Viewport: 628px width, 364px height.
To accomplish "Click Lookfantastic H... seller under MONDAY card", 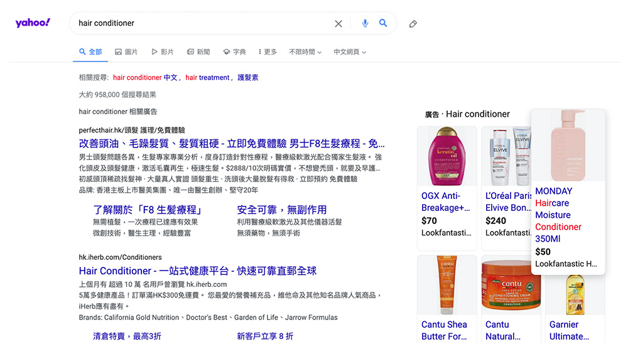I will pos(566,264).
